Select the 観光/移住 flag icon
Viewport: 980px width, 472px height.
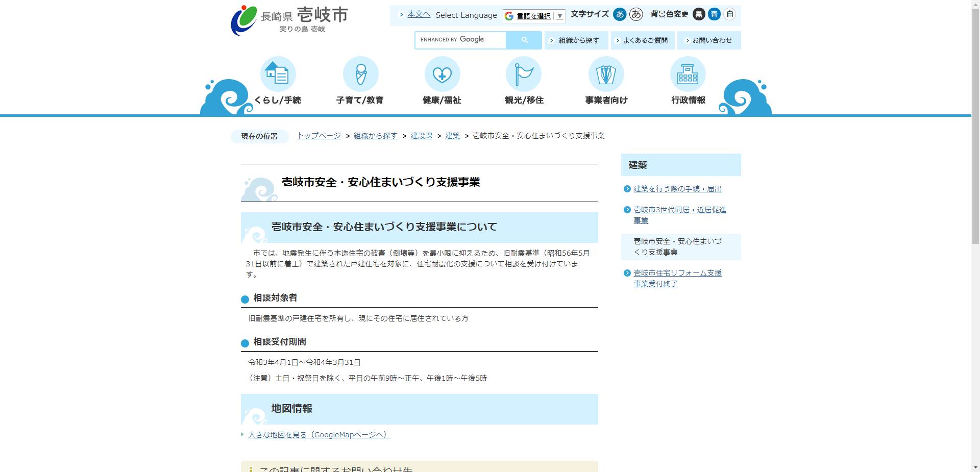(524, 74)
